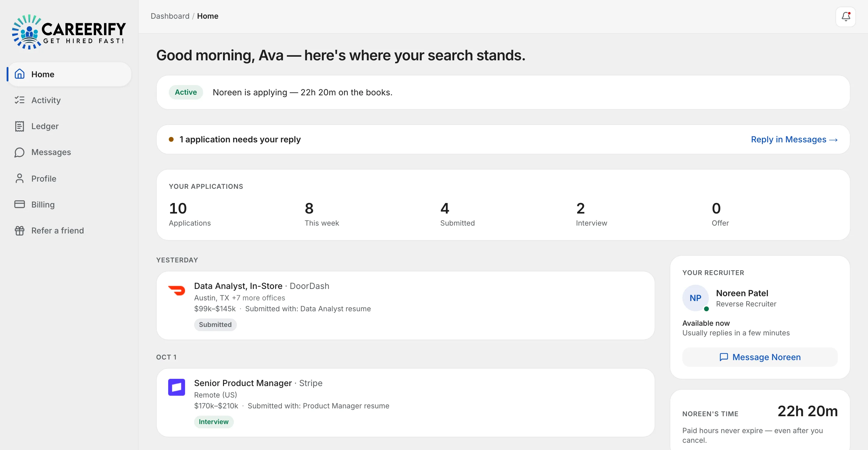Image resolution: width=868 pixels, height=450 pixels.
Task: Click the Billing credit card icon
Action: pos(20,204)
